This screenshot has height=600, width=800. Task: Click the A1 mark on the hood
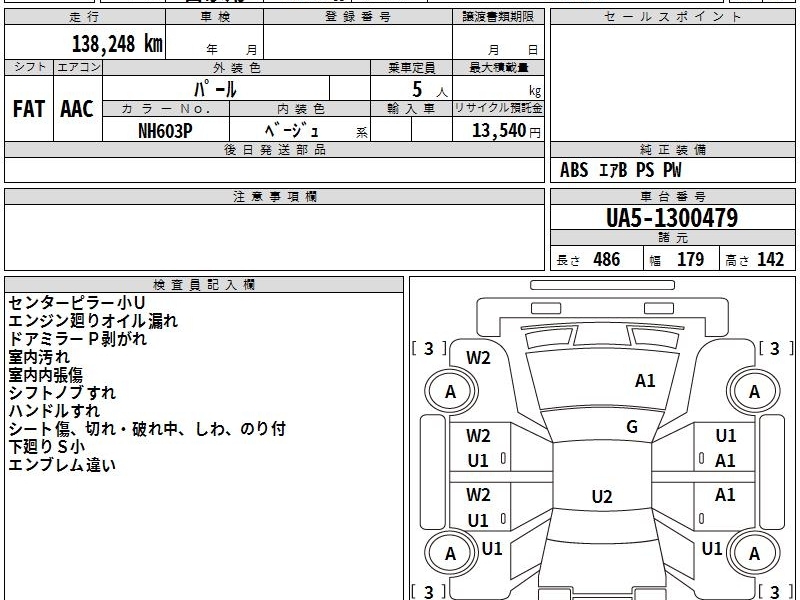pyautogui.click(x=645, y=381)
